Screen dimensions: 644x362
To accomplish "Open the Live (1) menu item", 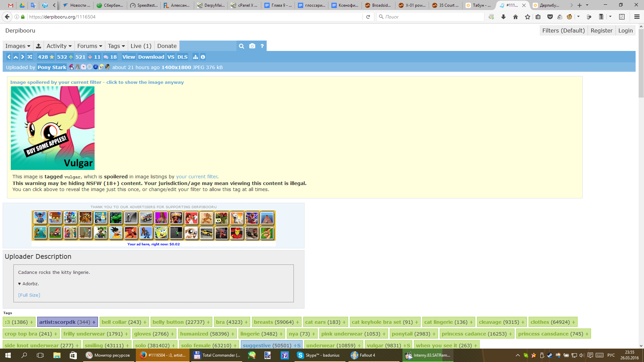I will (x=141, y=46).
